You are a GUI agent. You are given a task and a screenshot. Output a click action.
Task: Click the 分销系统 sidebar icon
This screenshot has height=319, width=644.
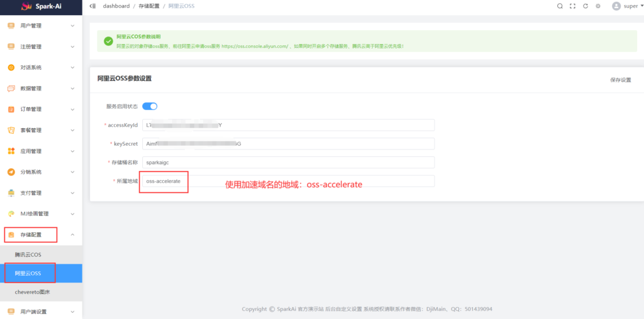point(11,172)
